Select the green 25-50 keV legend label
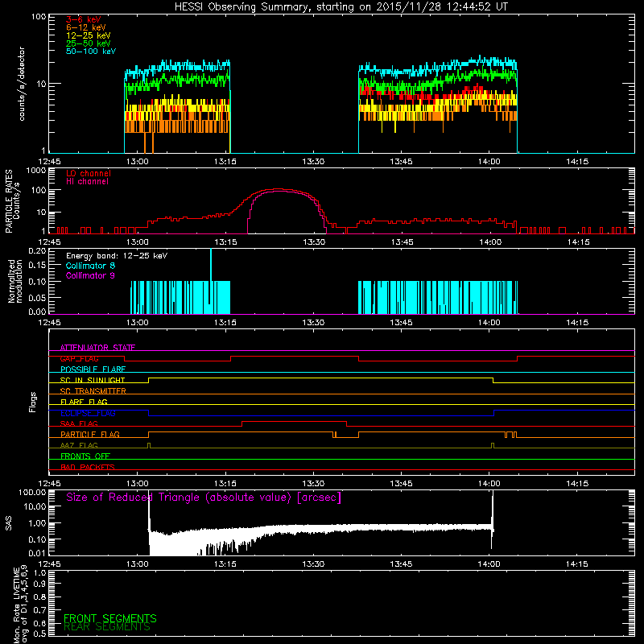Viewport: 644px width, 644px height. click(89, 43)
